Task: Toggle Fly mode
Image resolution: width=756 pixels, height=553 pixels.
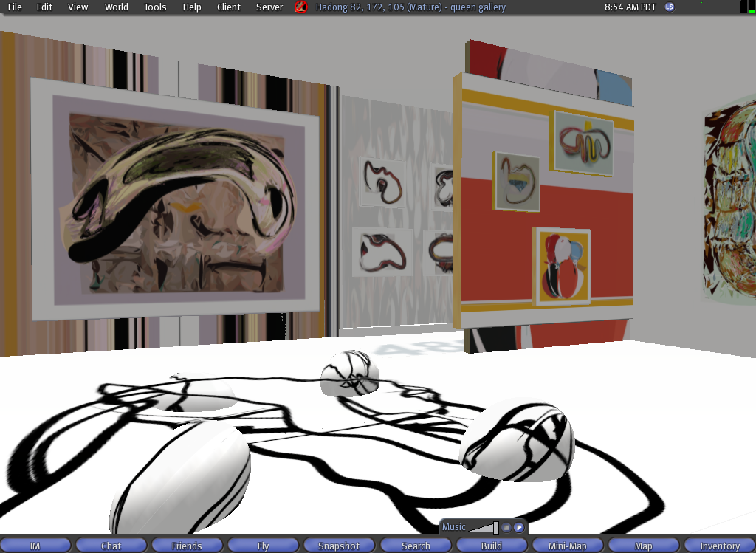Action: click(x=263, y=546)
